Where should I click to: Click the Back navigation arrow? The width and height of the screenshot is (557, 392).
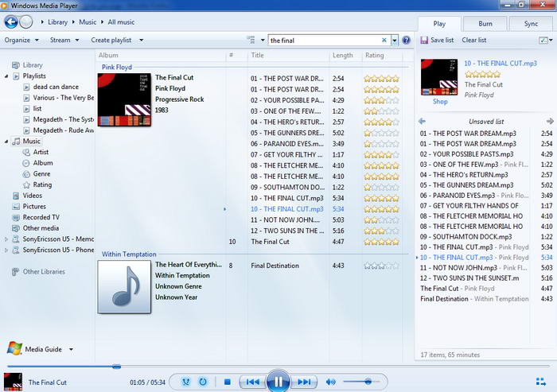[11, 22]
